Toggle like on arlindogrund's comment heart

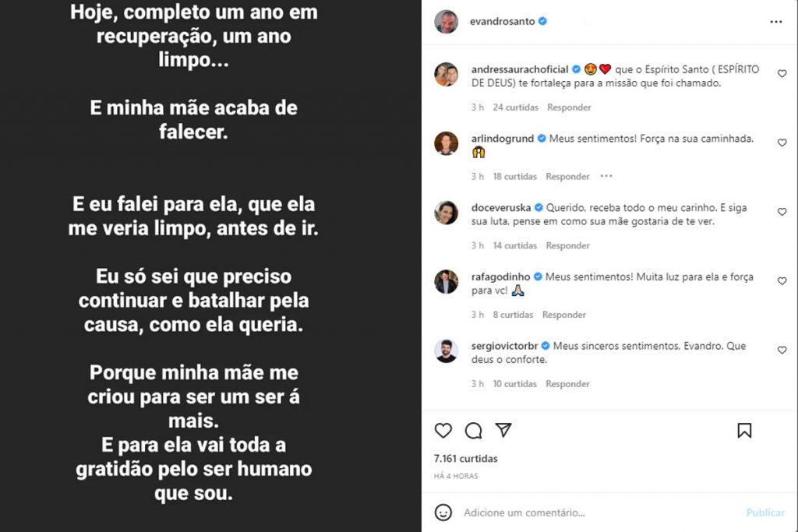tap(782, 143)
